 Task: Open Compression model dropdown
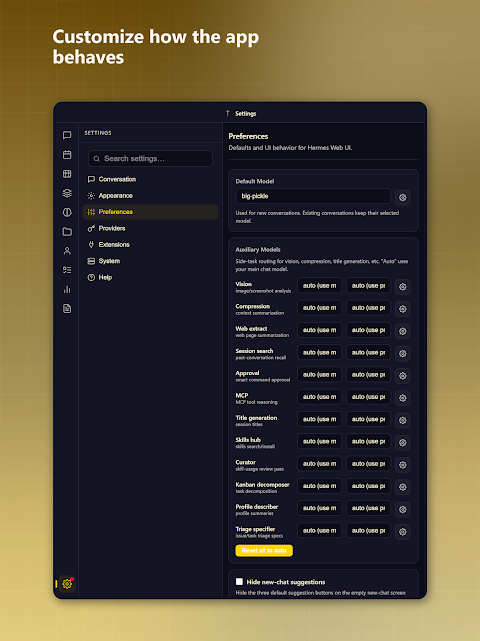319,308
